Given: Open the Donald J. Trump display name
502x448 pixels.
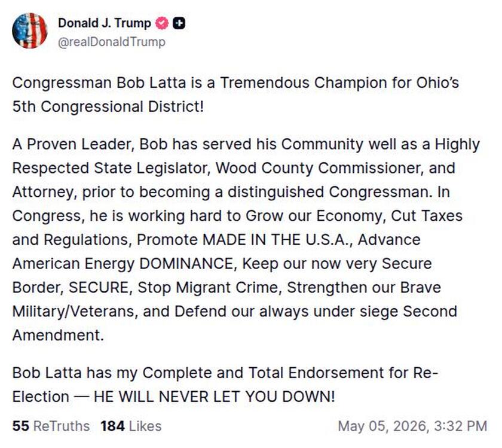Looking at the screenshot, I should pyautogui.click(x=105, y=23).
